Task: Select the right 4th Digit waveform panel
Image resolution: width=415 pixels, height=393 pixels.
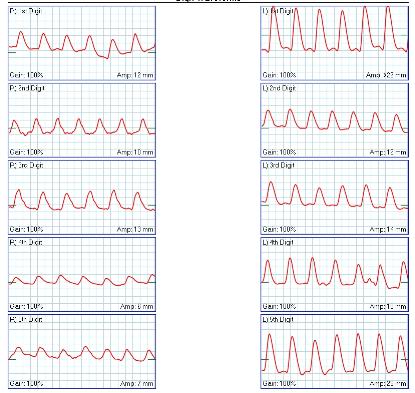Action: tap(82, 274)
